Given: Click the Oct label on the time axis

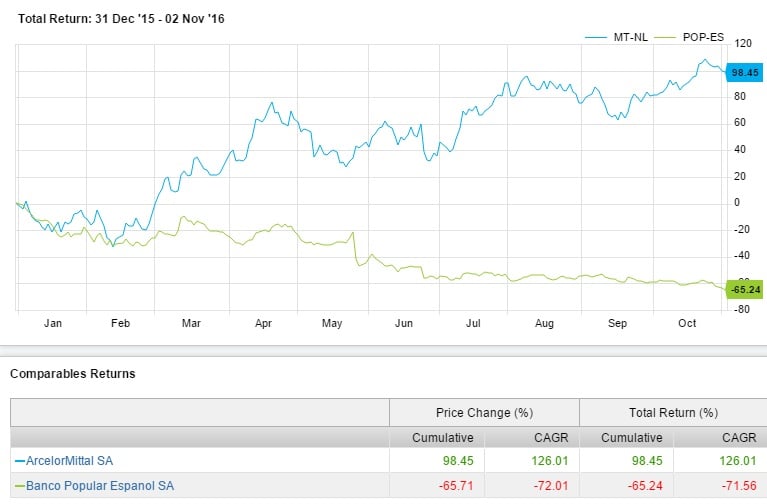Looking at the screenshot, I should [687, 324].
